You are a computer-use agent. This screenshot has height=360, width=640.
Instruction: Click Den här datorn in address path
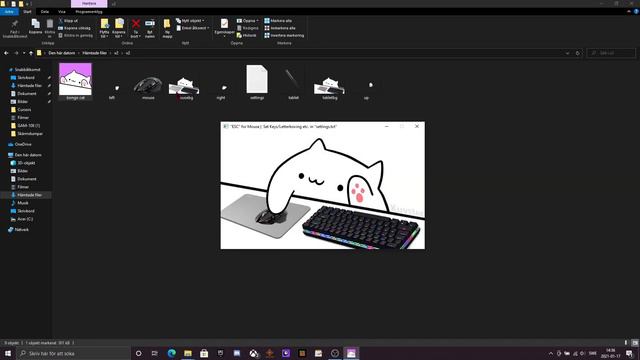coord(62,53)
